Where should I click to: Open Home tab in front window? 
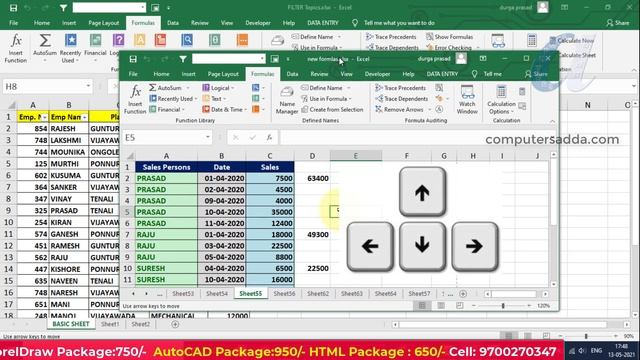[x=161, y=74]
